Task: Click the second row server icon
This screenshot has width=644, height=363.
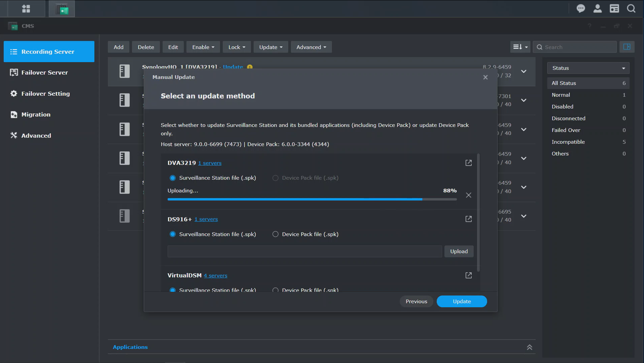Action: coord(125,100)
